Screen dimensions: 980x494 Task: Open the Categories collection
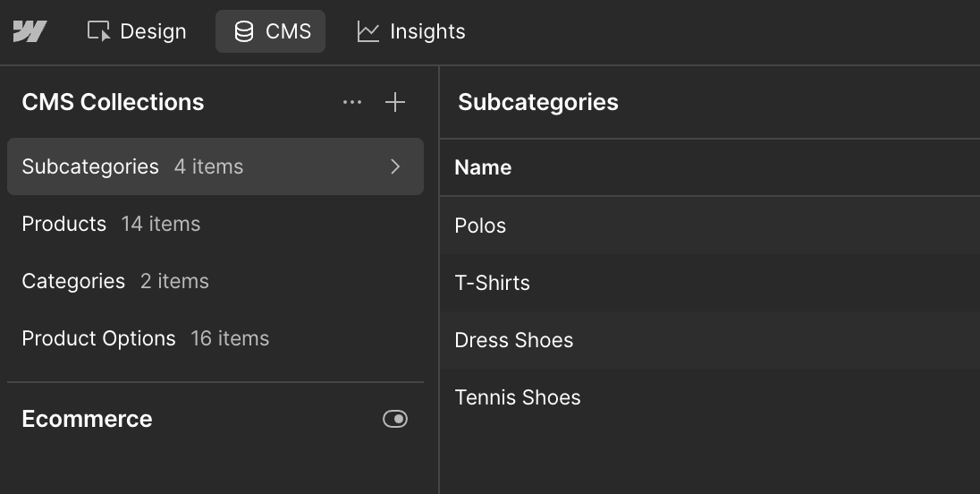(x=115, y=281)
